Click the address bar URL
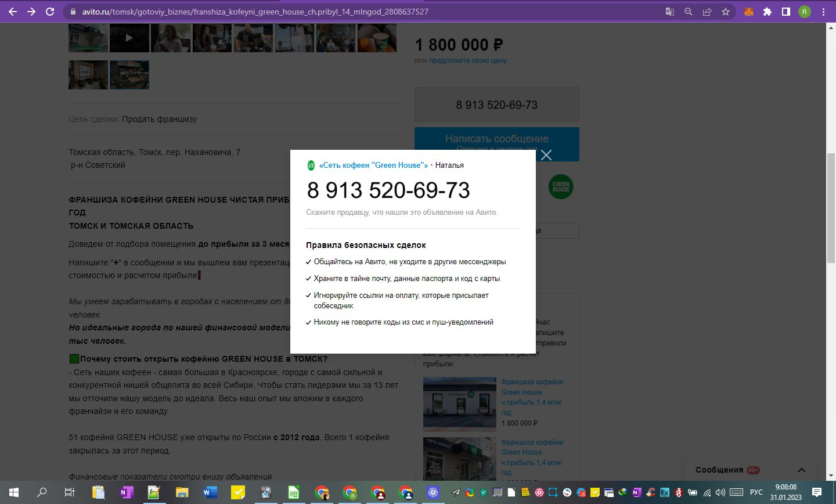Screen dimensions: 836x504 tap(254, 12)
